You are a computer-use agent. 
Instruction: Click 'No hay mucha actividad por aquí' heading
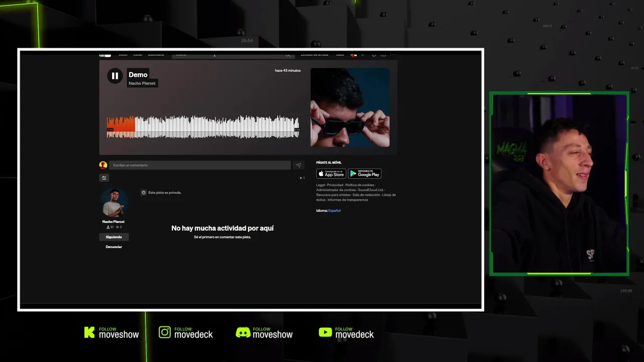point(222,228)
